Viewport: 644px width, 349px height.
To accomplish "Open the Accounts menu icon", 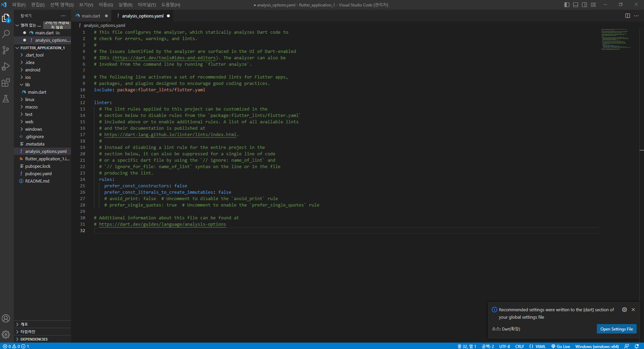I will [x=6, y=318].
